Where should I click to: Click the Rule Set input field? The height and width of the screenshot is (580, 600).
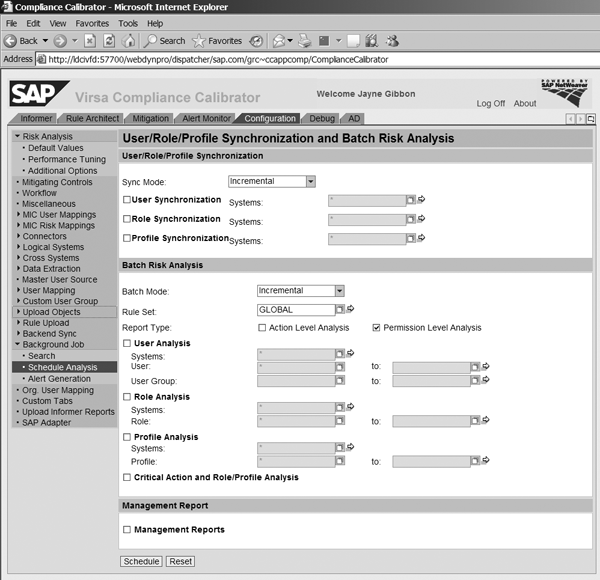point(295,310)
